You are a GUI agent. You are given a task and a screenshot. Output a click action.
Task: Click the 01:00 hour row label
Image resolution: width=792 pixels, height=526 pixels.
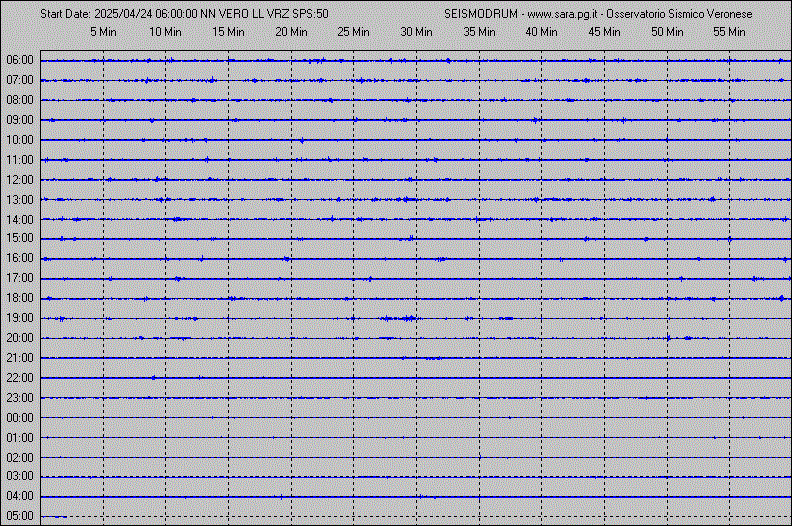click(x=20, y=438)
